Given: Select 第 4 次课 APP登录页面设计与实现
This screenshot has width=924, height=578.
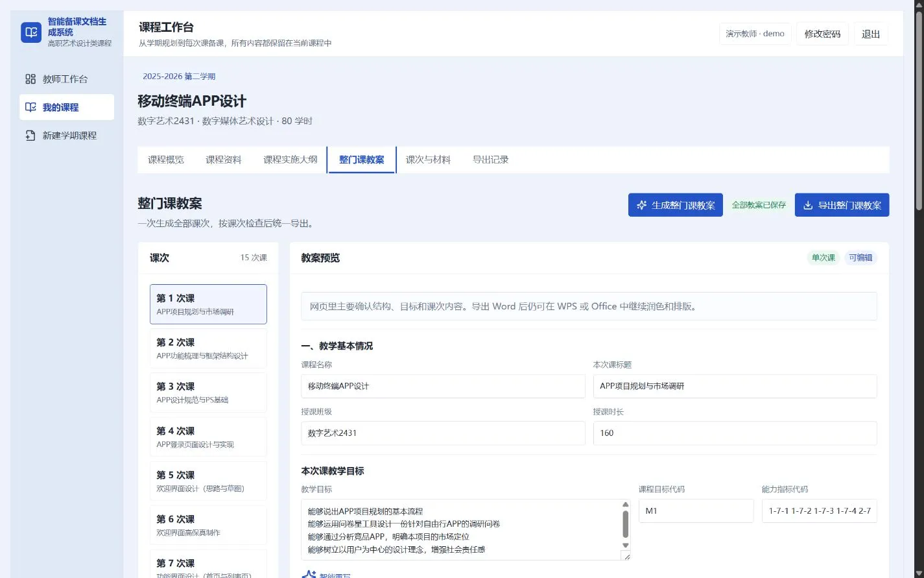Looking at the screenshot, I should click(208, 437).
